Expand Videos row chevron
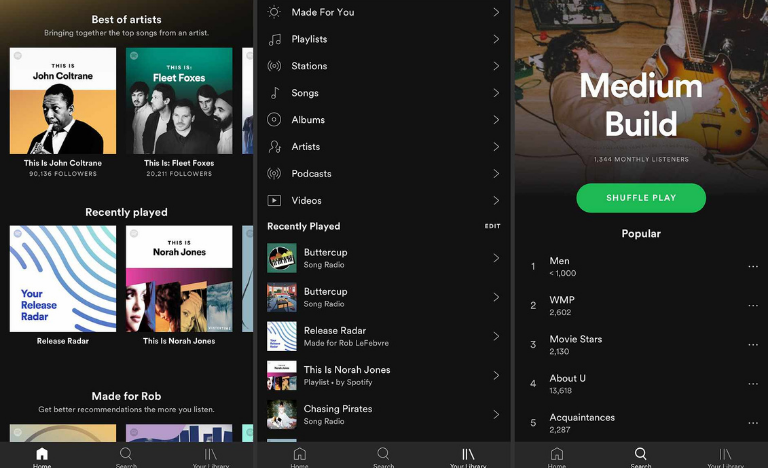 [x=496, y=200]
